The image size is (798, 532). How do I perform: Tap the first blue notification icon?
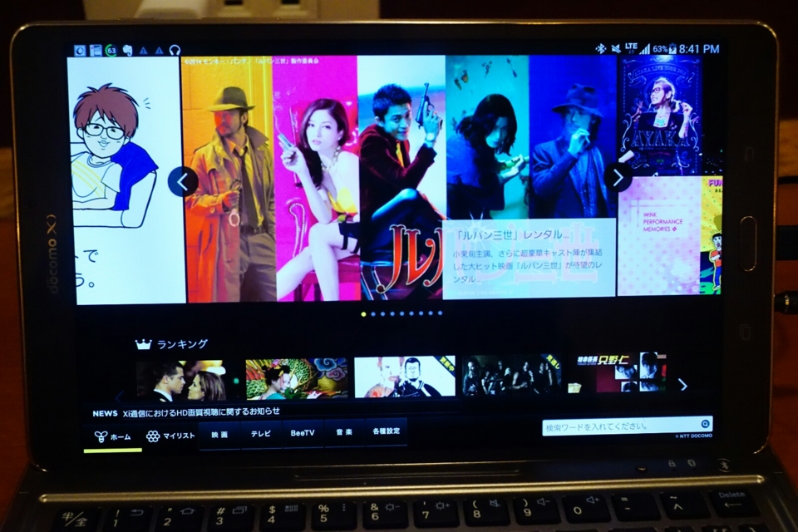click(x=80, y=50)
